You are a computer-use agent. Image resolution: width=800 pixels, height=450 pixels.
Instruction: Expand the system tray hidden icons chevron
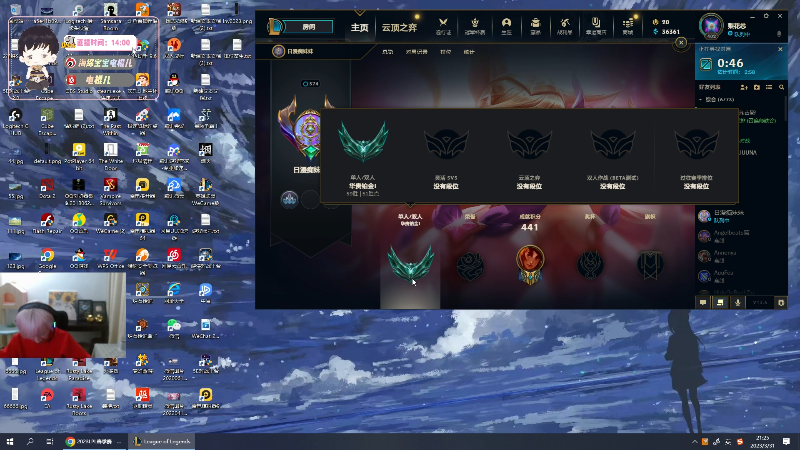(x=694, y=442)
